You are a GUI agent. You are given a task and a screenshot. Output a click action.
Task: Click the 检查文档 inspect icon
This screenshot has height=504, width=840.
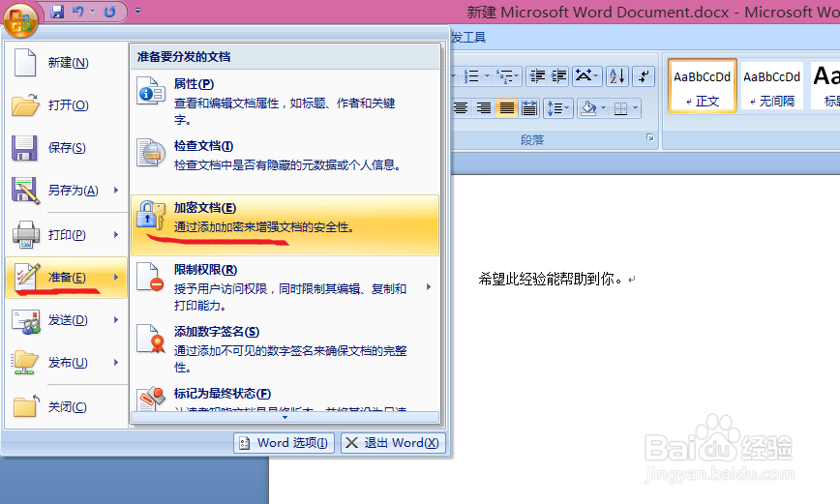tap(151, 153)
